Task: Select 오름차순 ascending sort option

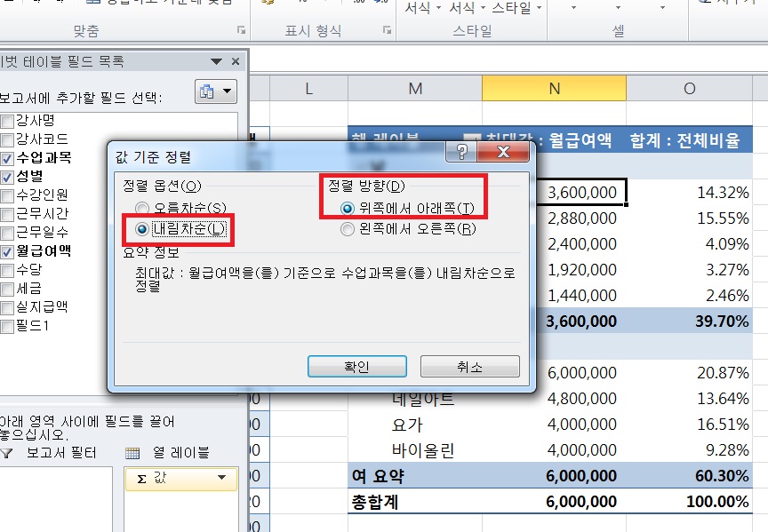Action: (x=141, y=208)
